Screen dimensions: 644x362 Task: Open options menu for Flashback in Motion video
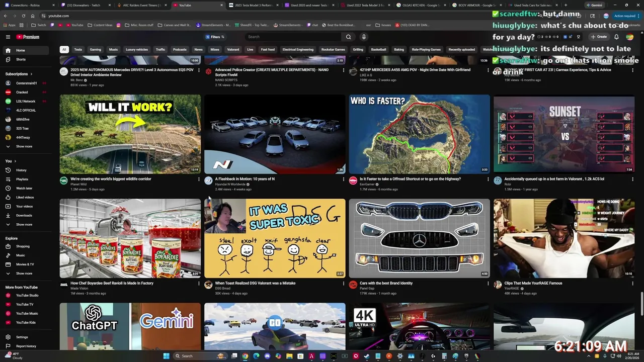[x=343, y=179]
